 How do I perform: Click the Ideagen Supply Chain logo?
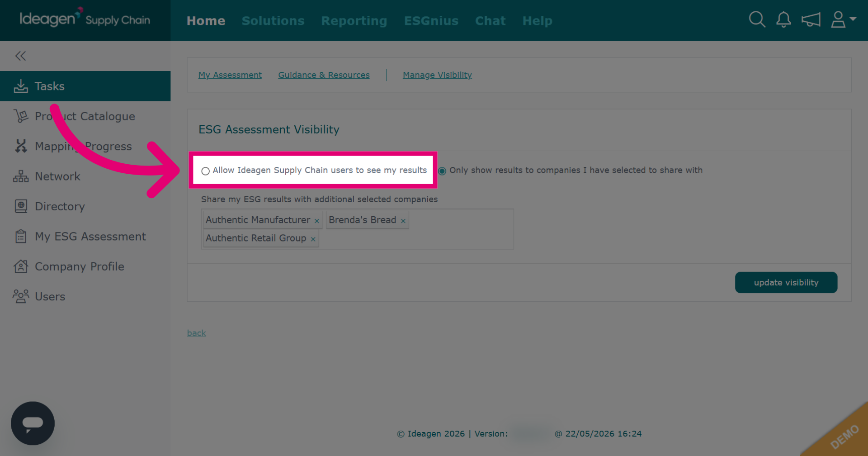[x=85, y=18]
